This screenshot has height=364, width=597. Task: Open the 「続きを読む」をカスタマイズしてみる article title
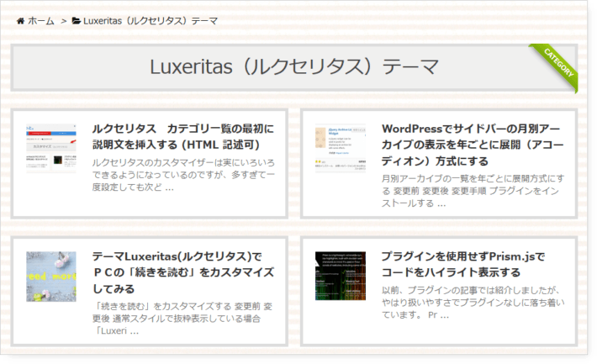182,272
